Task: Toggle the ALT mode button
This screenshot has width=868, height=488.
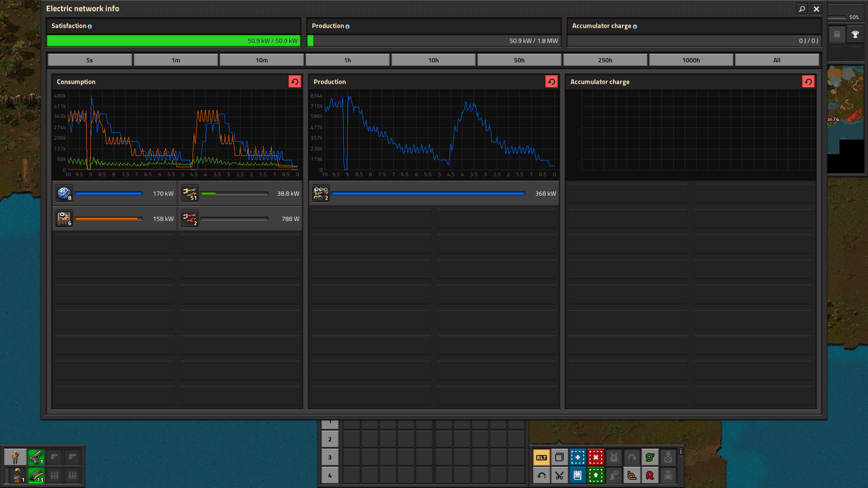Action: (541, 457)
